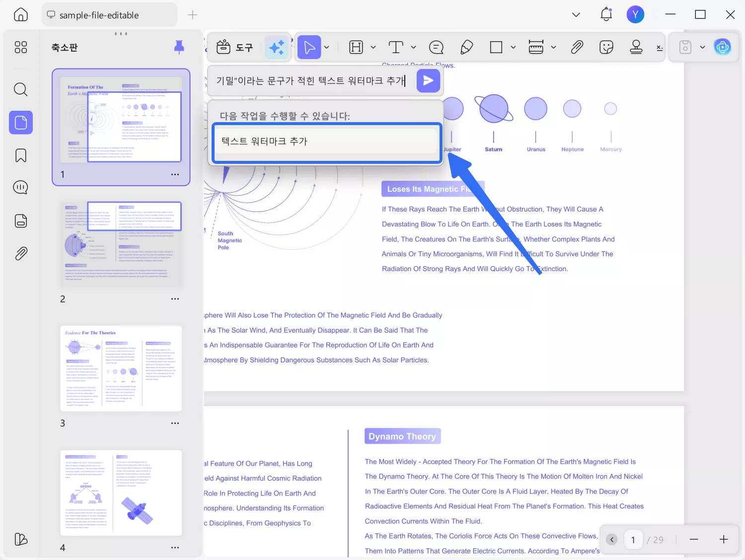Viewport: 745px width, 560px height.
Task: Select page 4 thumbnail
Action: click(121, 493)
